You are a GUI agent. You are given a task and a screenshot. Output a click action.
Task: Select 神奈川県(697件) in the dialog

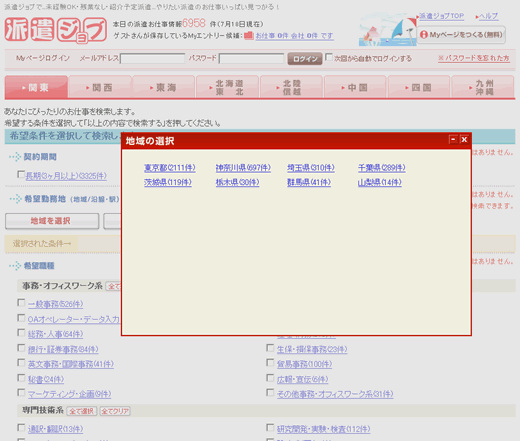pyautogui.click(x=243, y=168)
